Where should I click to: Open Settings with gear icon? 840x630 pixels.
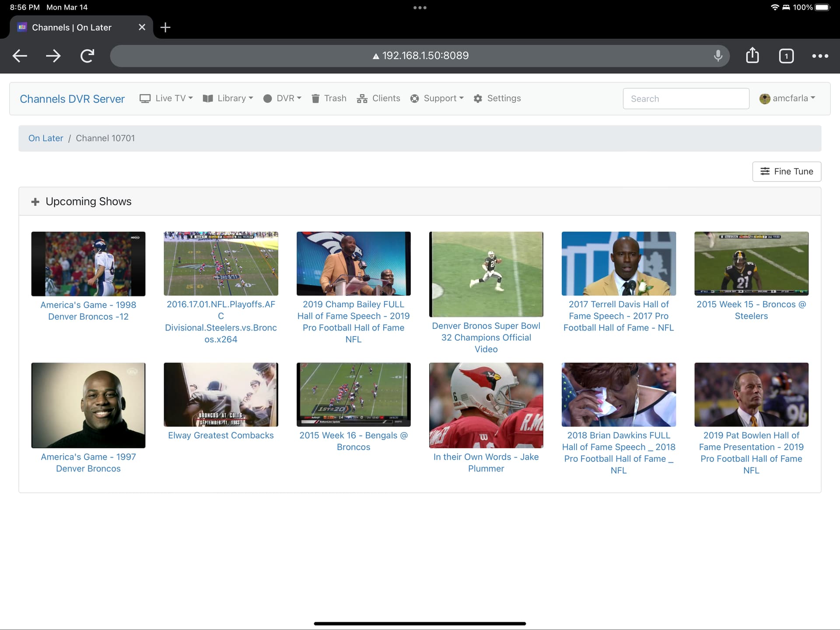[x=497, y=99]
